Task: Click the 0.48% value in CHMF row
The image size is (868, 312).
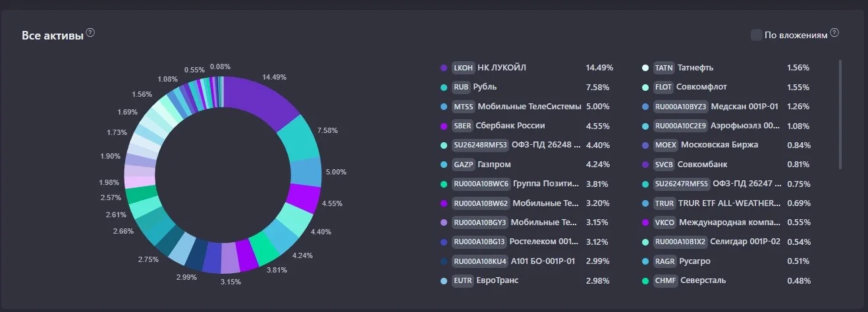Action: 799,280
